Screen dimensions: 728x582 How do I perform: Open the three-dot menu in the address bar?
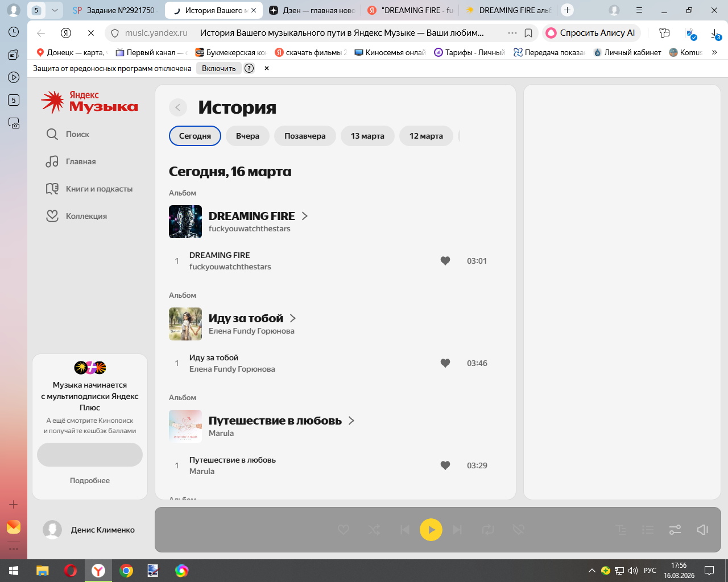(x=512, y=33)
